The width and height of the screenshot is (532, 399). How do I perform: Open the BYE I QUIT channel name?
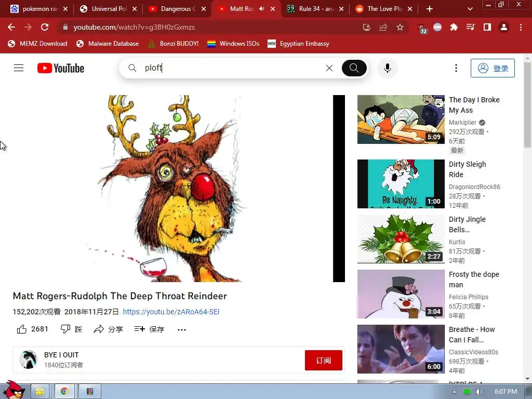(x=61, y=355)
